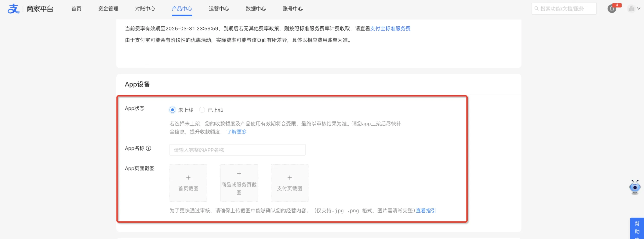The image size is (644, 239).
Task: Click the App名称 info icon
Action: pos(149,148)
